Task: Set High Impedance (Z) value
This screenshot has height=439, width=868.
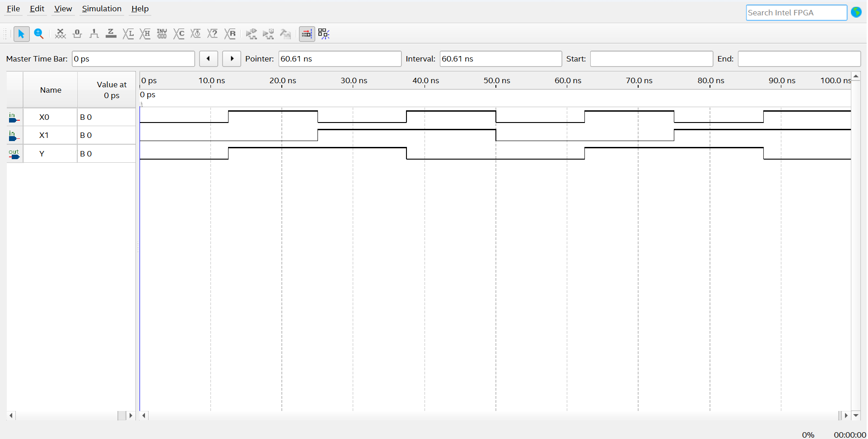Action: click(111, 34)
